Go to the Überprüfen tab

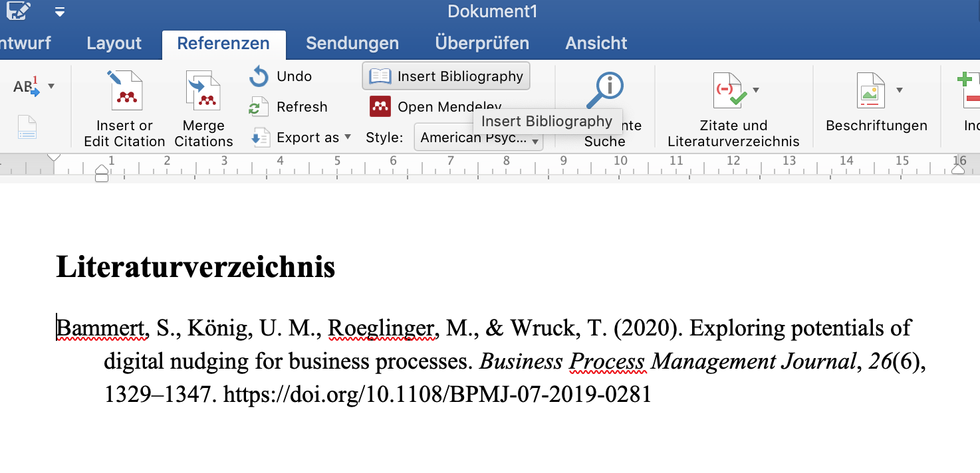click(482, 44)
